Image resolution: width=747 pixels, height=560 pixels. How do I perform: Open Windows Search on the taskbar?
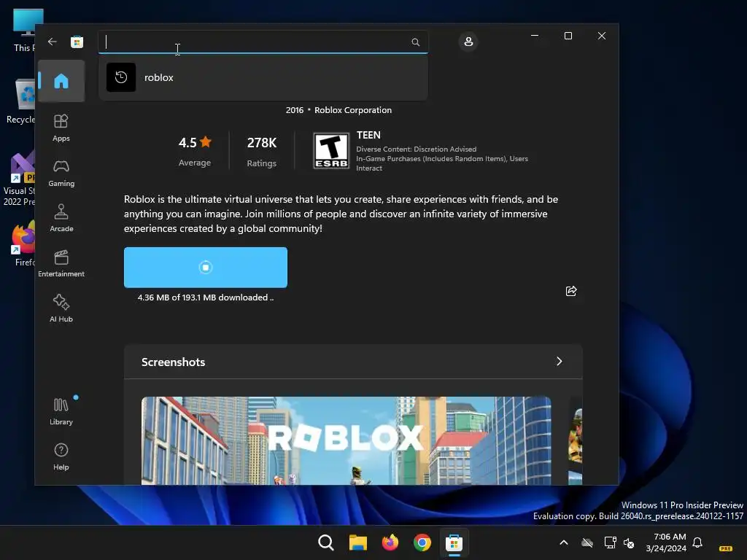[x=326, y=542]
